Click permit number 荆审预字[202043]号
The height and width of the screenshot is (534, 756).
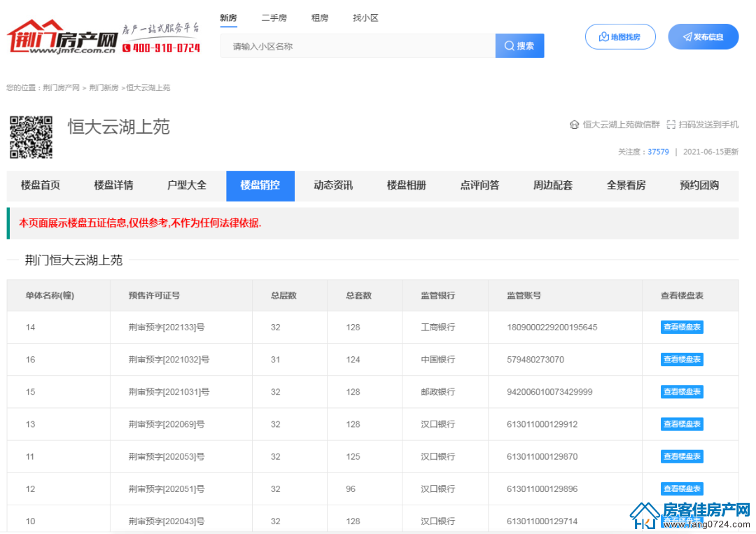click(x=167, y=521)
